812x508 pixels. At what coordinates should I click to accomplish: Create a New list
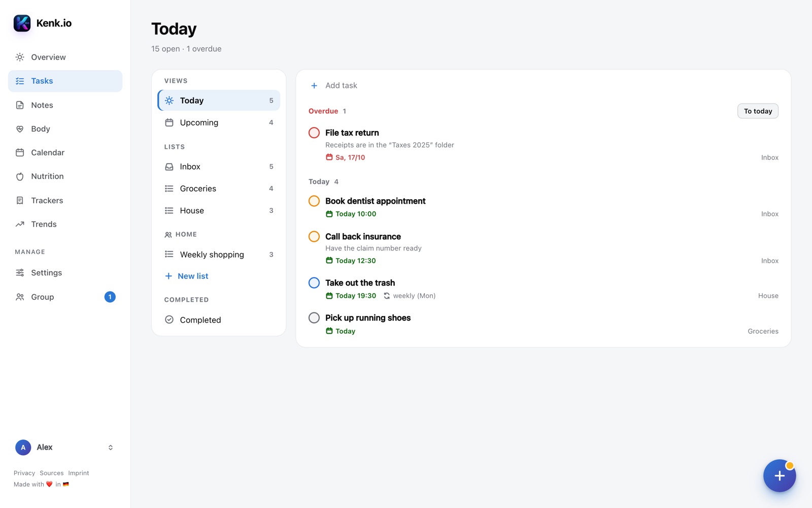(x=187, y=276)
